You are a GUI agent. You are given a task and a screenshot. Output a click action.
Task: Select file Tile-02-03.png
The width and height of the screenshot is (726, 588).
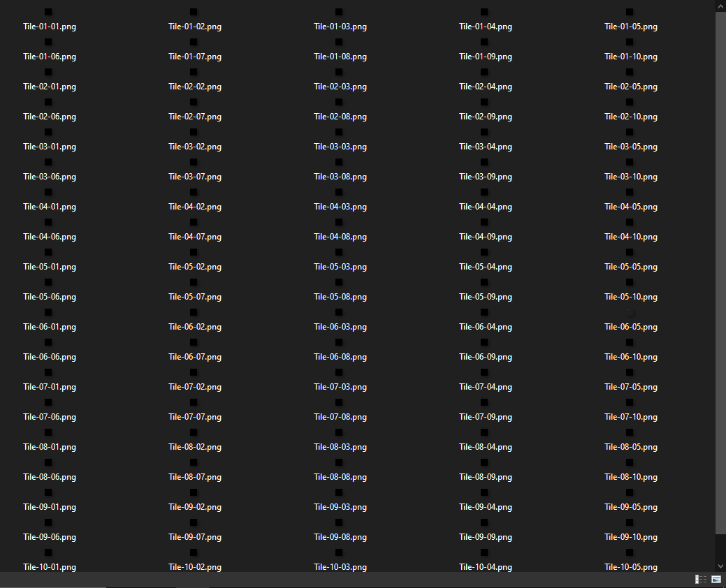(340, 87)
